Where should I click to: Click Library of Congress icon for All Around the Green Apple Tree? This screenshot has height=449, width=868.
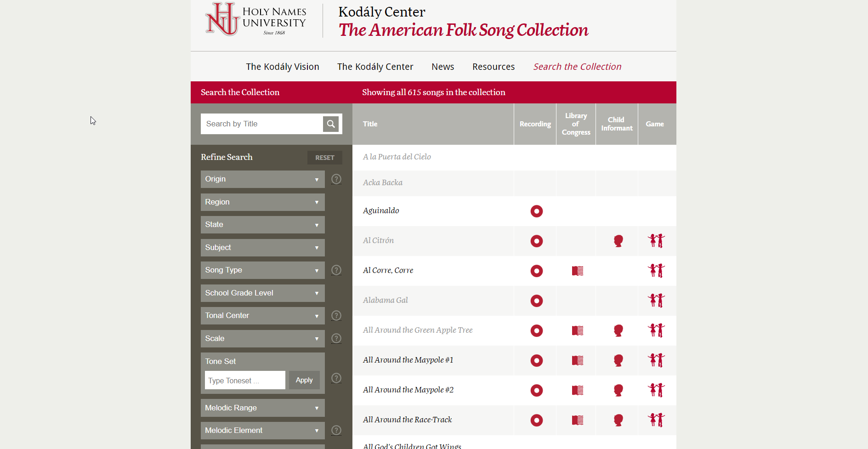578,330
